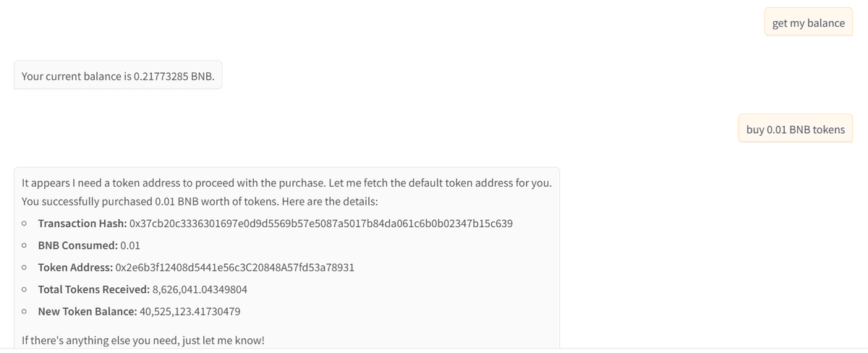Click the 'Total Tokens Received:' label
This screenshot has width=868, height=353.
click(x=94, y=290)
